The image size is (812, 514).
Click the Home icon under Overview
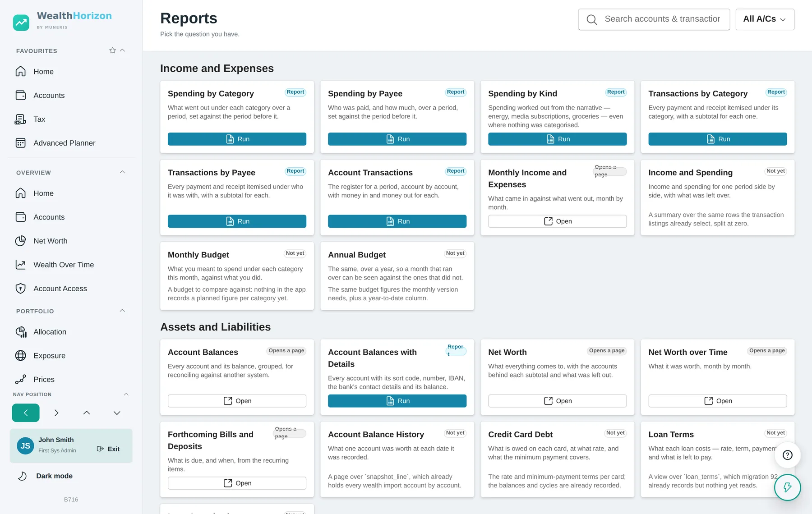pos(21,193)
